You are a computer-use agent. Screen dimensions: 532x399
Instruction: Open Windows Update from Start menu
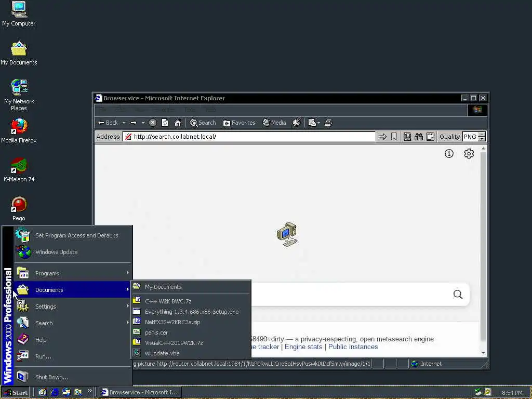(73, 252)
